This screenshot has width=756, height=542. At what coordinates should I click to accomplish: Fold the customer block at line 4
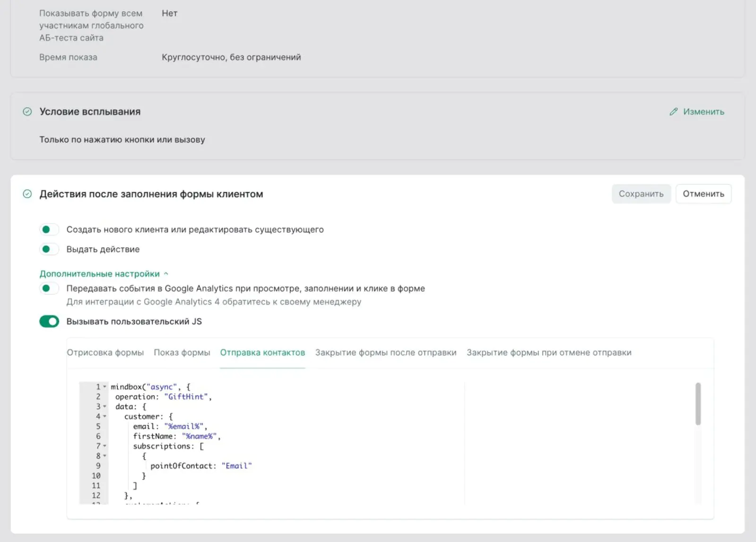coord(104,417)
